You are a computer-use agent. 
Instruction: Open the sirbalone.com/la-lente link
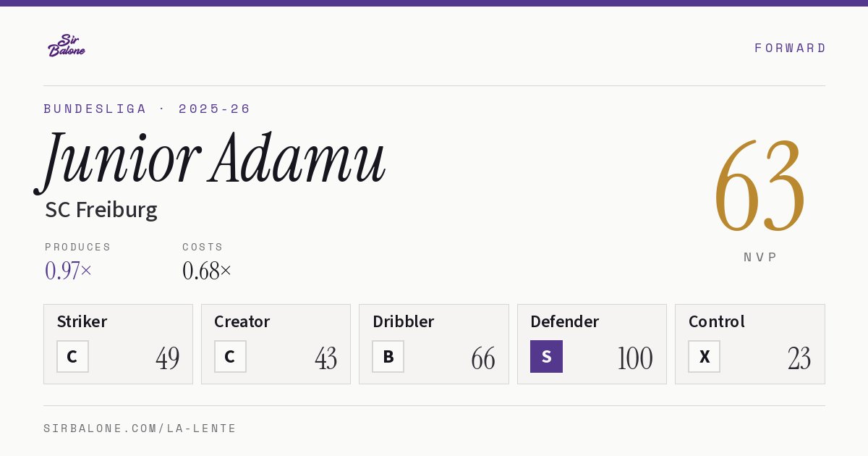[140, 428]
